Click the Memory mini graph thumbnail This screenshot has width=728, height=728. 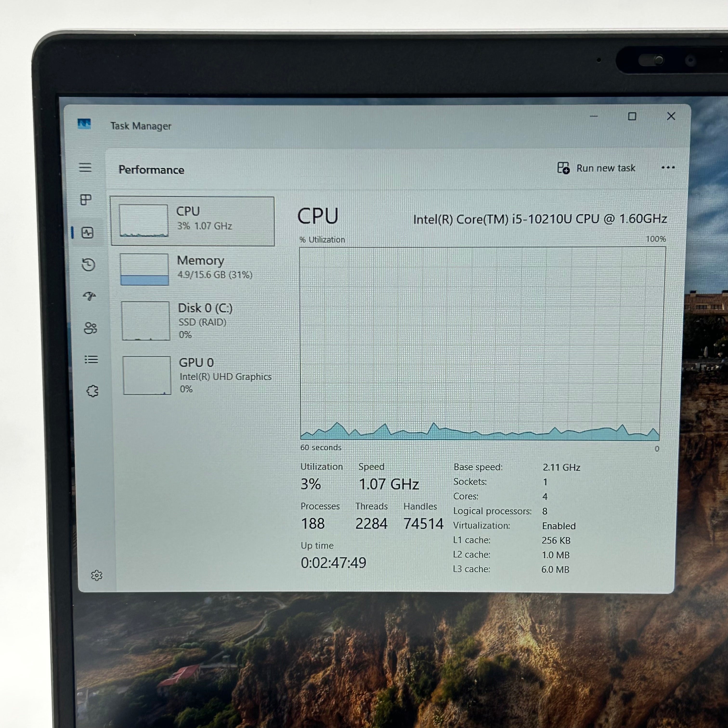[x=144, y=269]
